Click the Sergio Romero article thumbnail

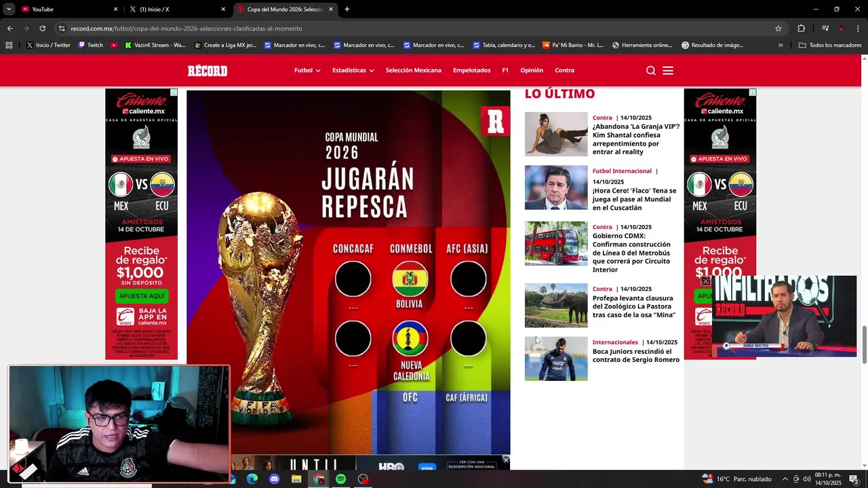[556, 359]
